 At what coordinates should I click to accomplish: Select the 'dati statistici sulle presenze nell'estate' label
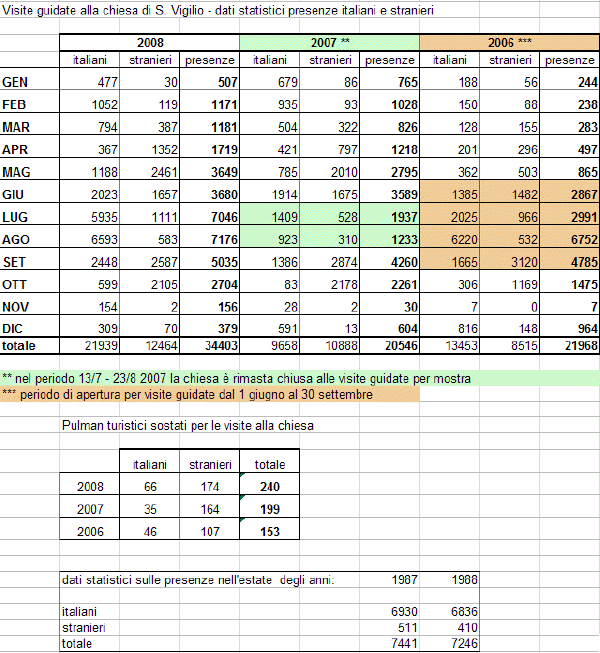click(198, 580)
